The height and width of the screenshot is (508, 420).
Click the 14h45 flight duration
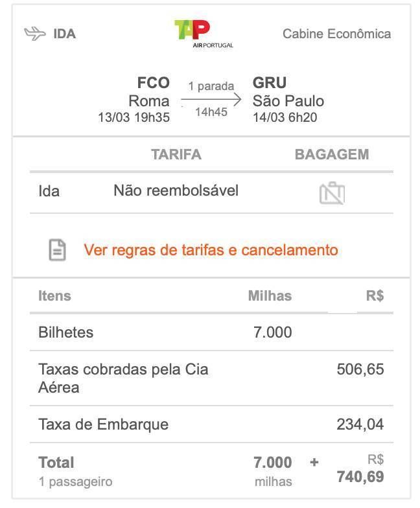(211, 112)
